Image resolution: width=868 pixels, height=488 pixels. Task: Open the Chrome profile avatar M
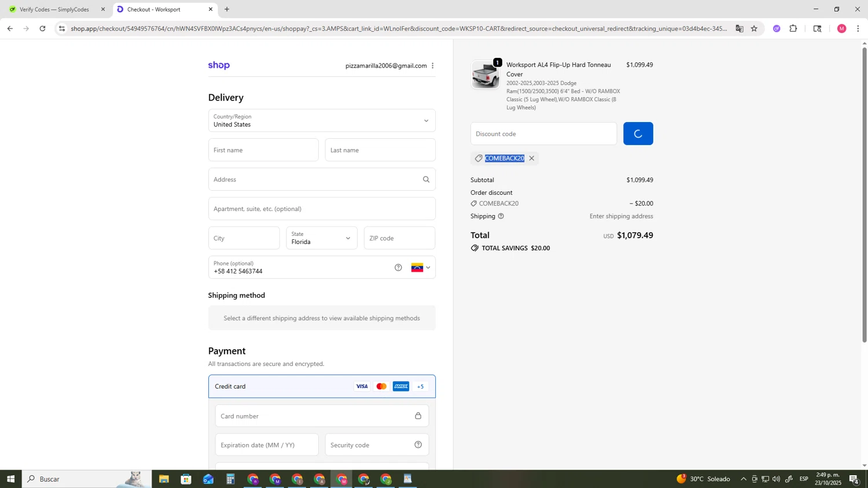click(x=842, y=28)
